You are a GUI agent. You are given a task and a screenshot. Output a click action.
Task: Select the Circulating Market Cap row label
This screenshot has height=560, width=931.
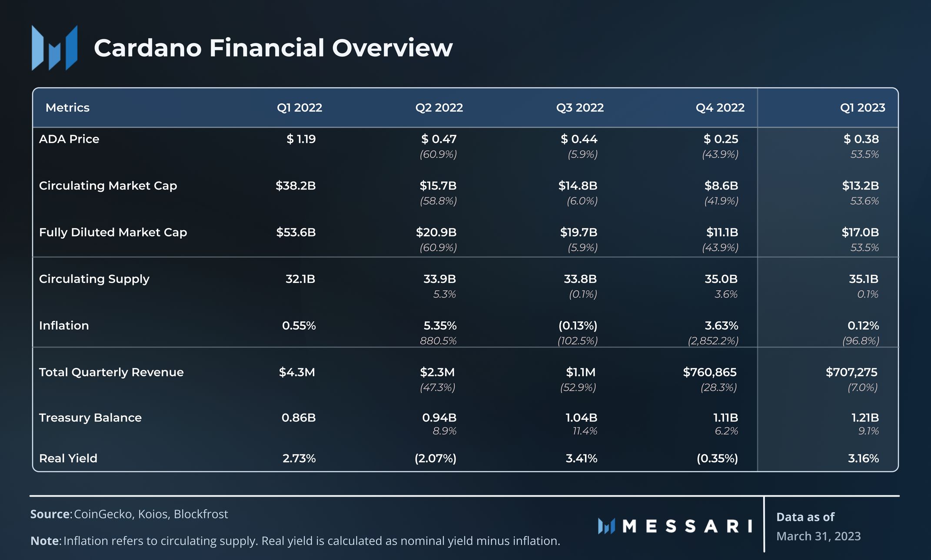[108, 186]
